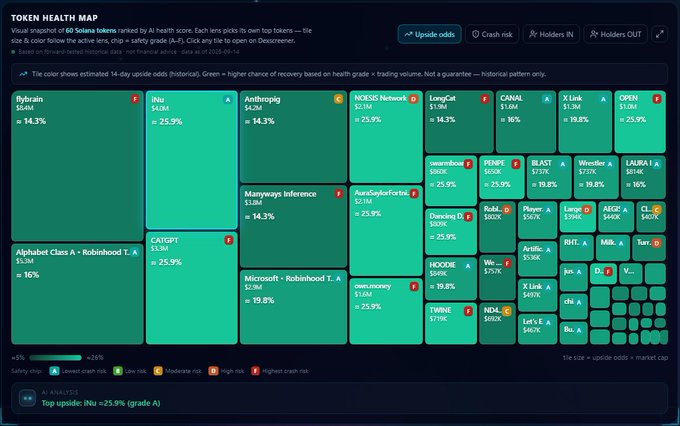
Task: Click the C legend chip Moderate risk
Action: click(158, 371)
